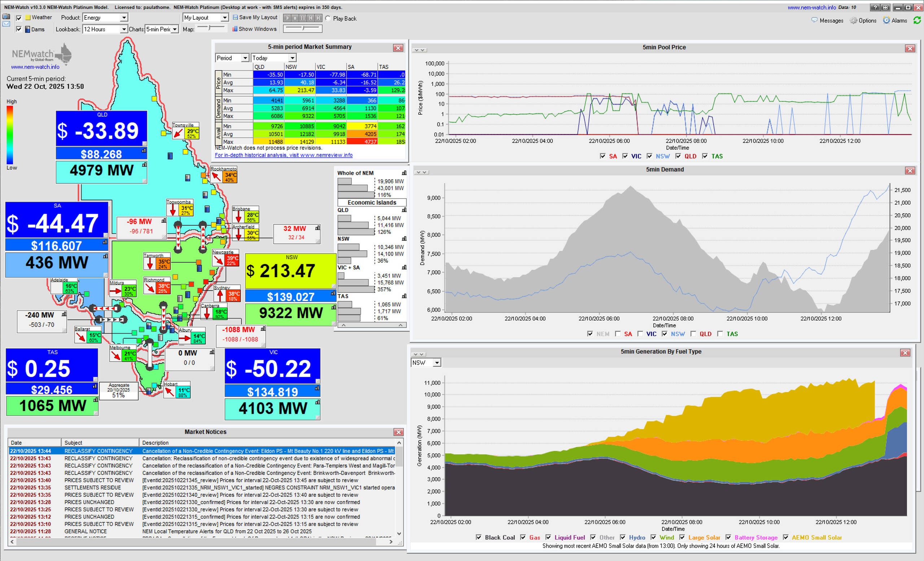Expand the Product Energy dropdown
Viewport: 924px width, 561px height.
click(123, 18)
